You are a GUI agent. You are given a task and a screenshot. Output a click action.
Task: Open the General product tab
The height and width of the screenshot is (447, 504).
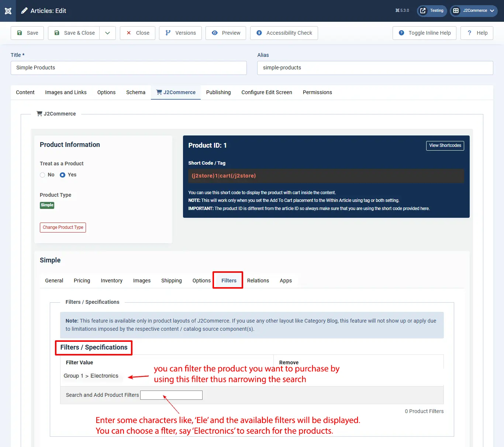click(54, 281)
